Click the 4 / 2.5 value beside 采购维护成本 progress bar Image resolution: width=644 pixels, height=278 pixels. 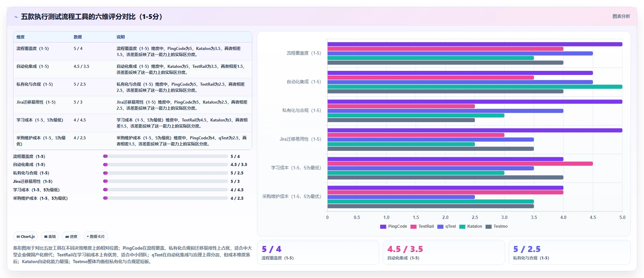(237, 198)
